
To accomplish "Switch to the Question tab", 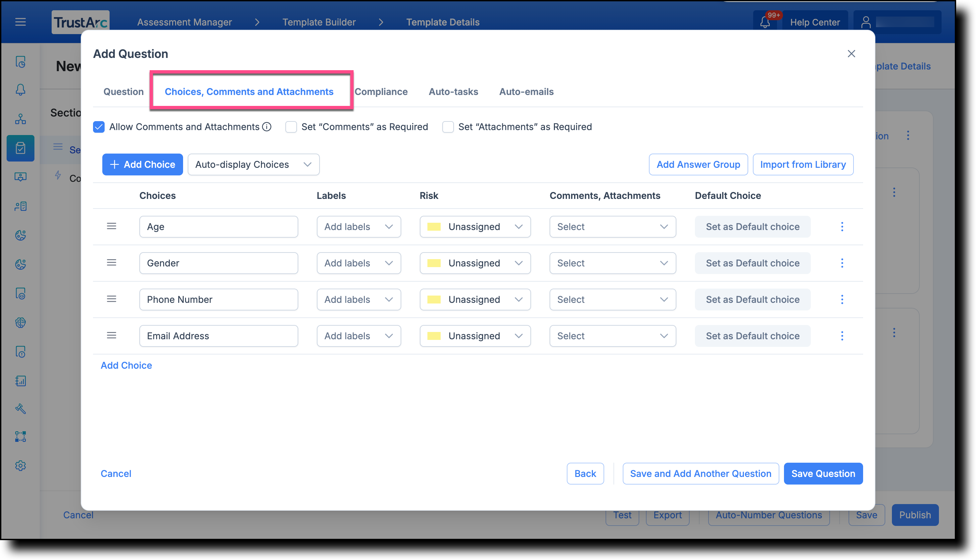I will [123, 92].
